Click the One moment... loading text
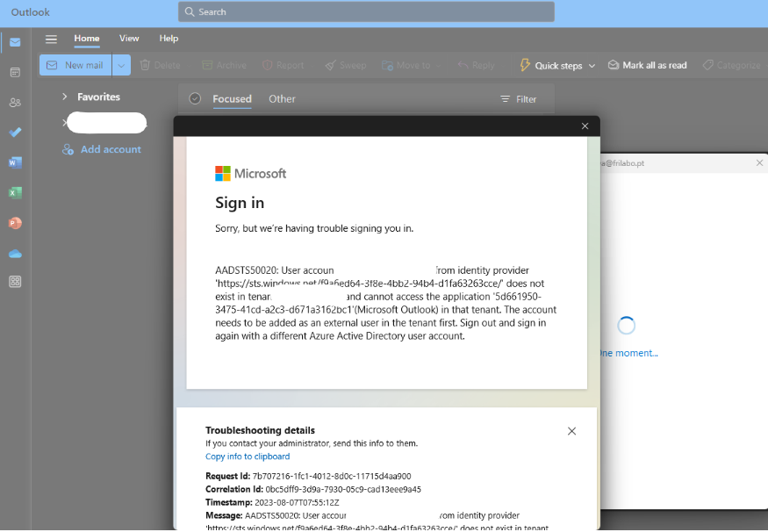The image size is (768, 532). pos(629,353)
